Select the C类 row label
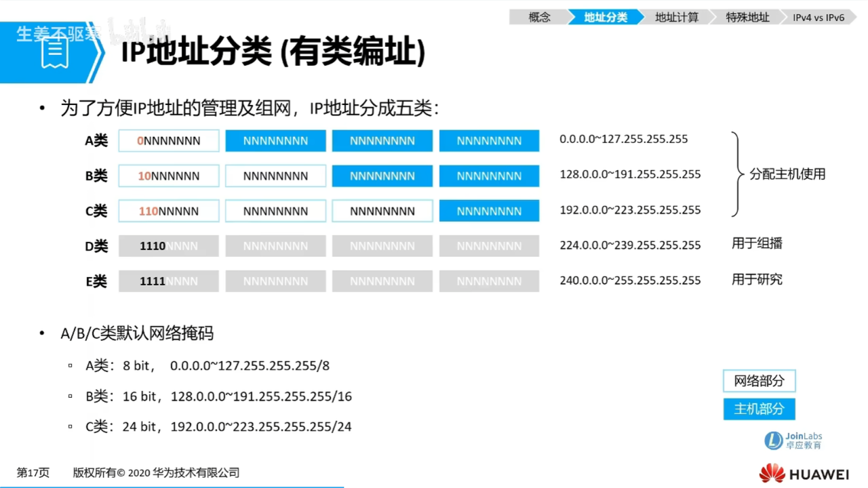Viewport: 868px width, 488px height. click(x=96, y=211)
